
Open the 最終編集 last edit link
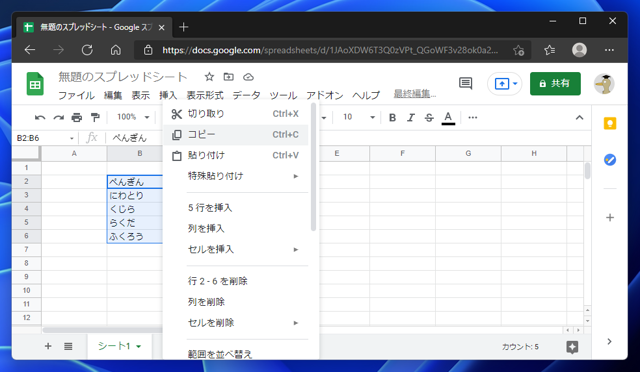pyautogui.click(x=415, y=94)
